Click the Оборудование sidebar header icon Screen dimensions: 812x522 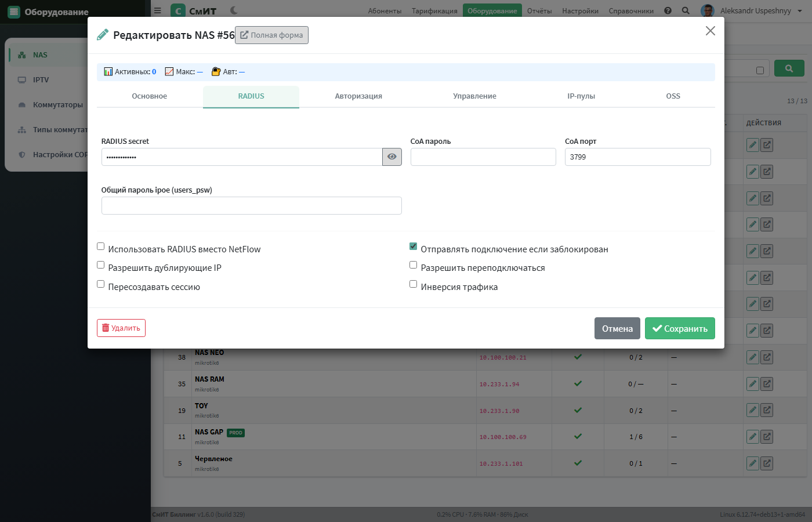(14, 12)
